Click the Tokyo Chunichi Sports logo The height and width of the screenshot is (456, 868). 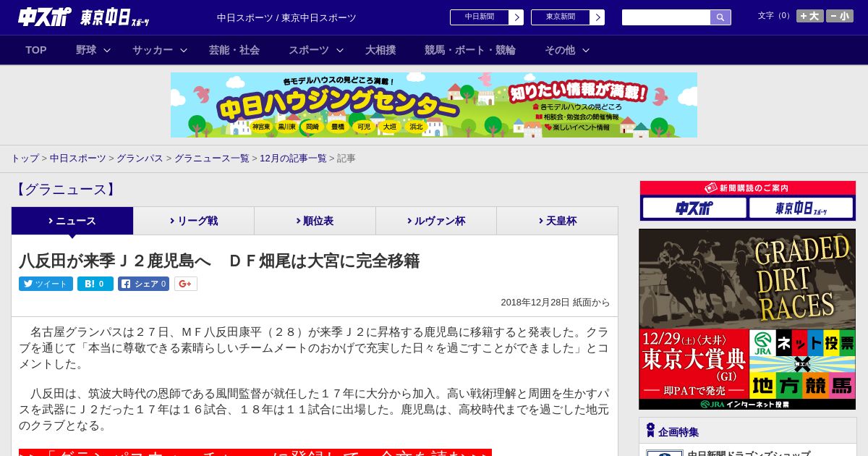(115, 17)
